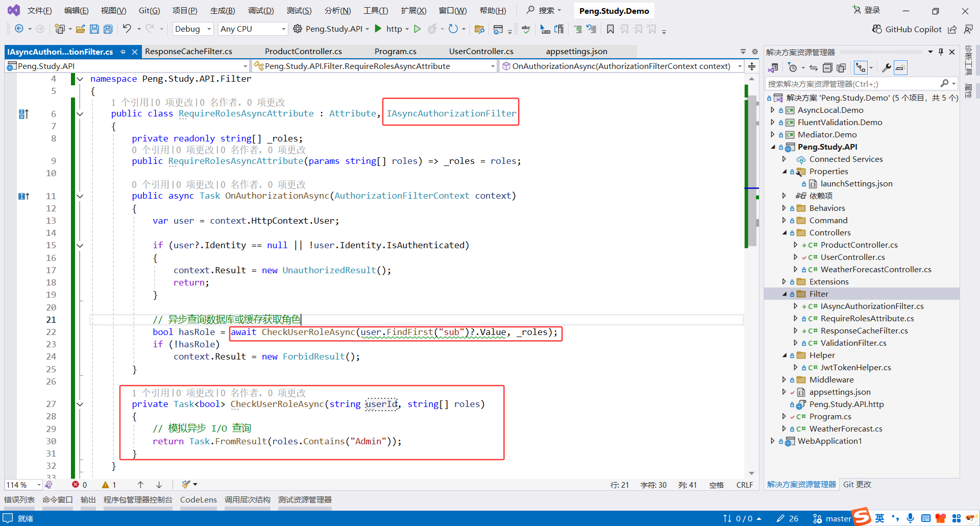Click the abc spell check icon
Image resolution: width=980 pixels, height=526 pixels.
[526, 29]
